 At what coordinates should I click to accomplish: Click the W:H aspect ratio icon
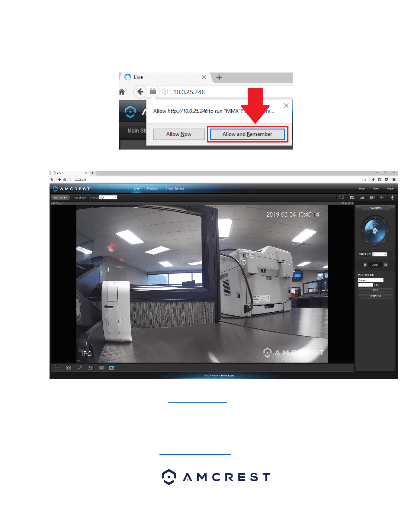(x=91, y=368)
